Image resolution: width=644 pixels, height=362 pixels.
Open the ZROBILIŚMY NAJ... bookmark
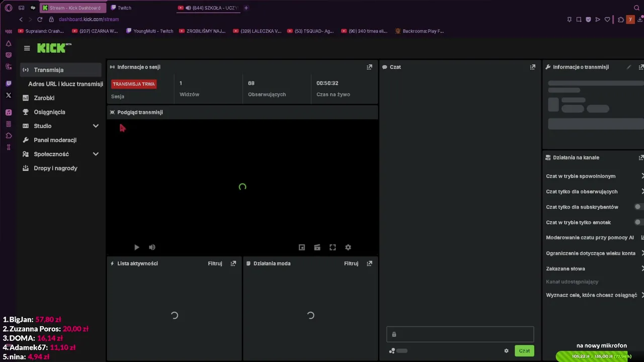click(x=202, y=31)
